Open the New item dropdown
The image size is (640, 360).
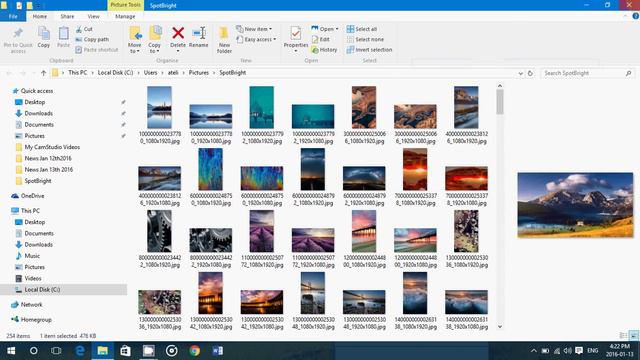[x=254, y=29]
